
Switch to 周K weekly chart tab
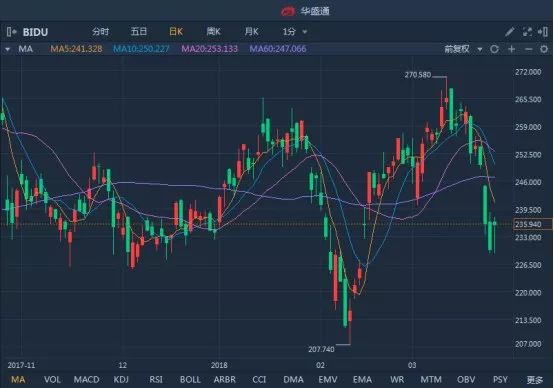coord(213,32)
